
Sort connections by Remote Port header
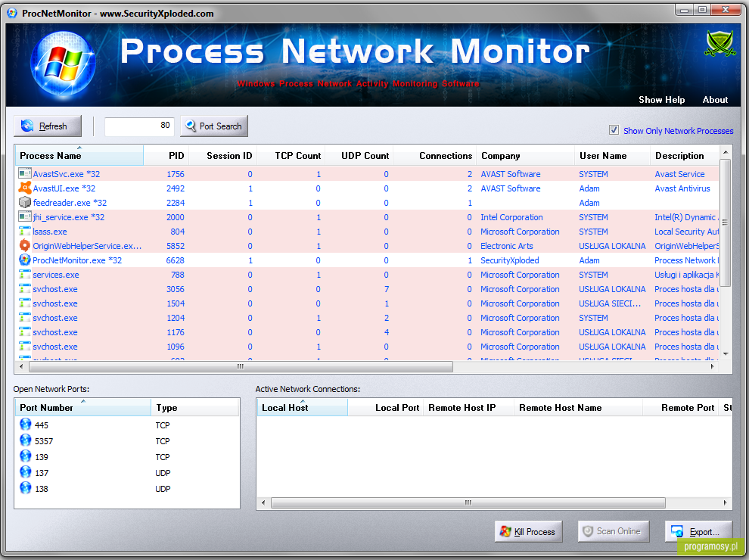tap(680, 407)
